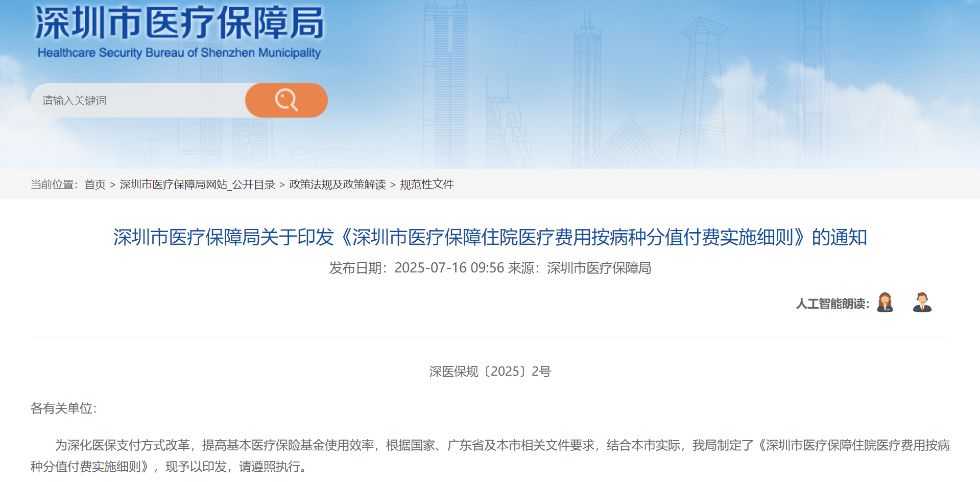Click the female announcer's headset avatar image
Image resolution: width=980 pixels, height=482 pixels.
click(x=885, y=302)
